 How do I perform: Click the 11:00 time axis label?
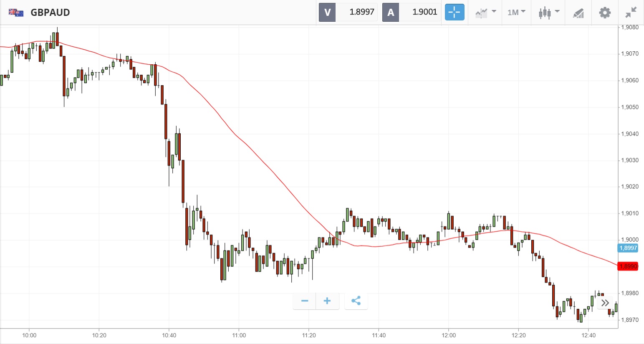[239, 335]
